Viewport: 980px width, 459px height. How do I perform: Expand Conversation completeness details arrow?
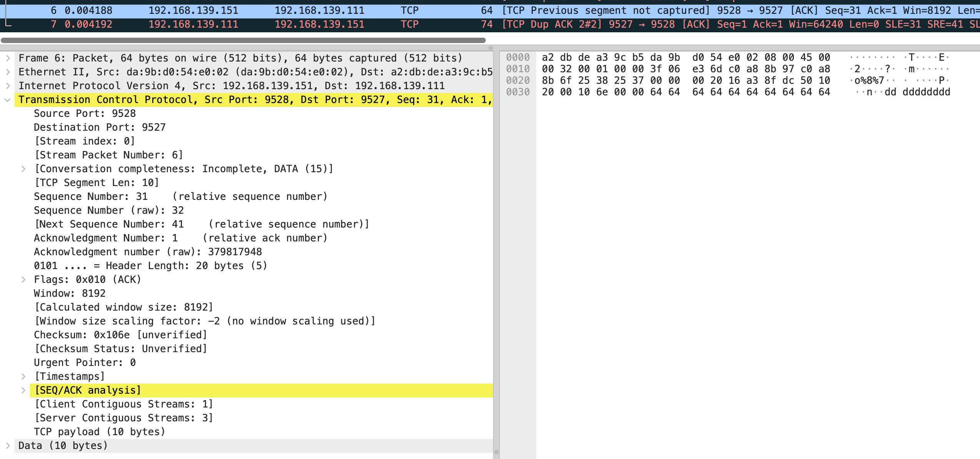coord(23,169)
